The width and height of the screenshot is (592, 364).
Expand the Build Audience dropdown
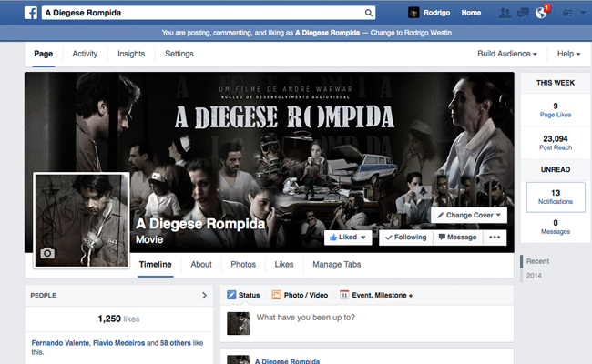pyautogui.click(x=507, y=54)
